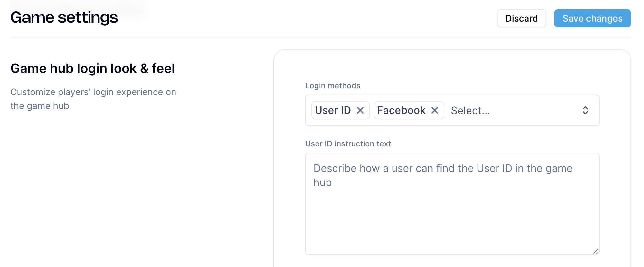Click the User ID chip
The image size is (644, 267).
coord(332,110)
